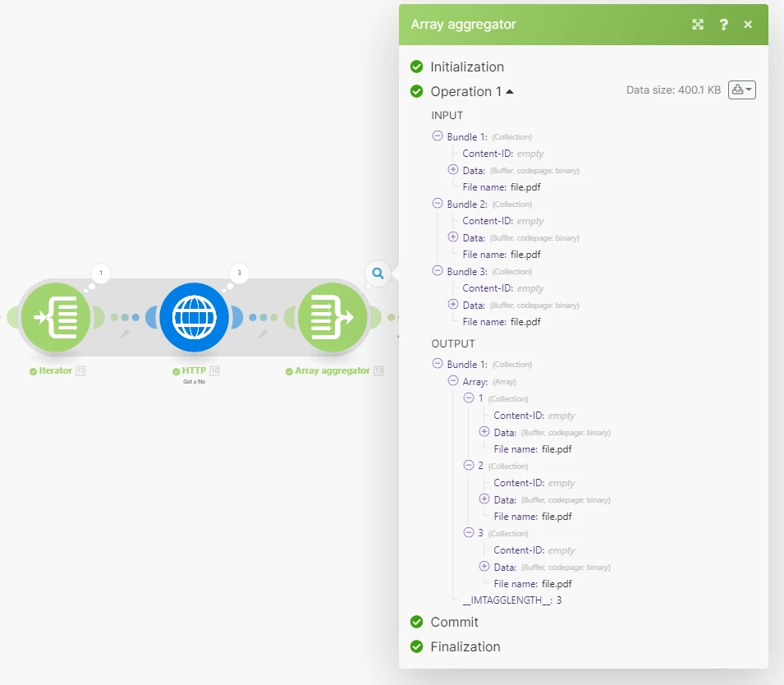The height and width of the screenshot is (685, 784).
Task: Expand Data buffer in output collection 1
Action: coord(484,432)
